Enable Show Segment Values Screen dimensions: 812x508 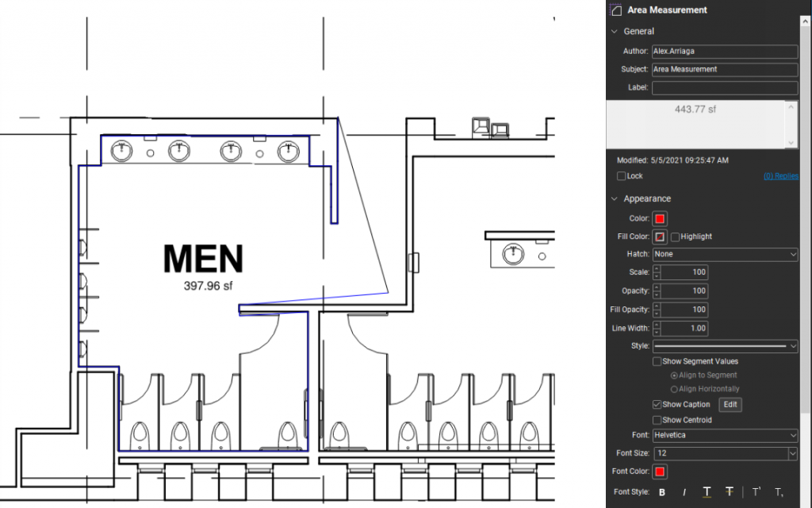pos(658,361)
